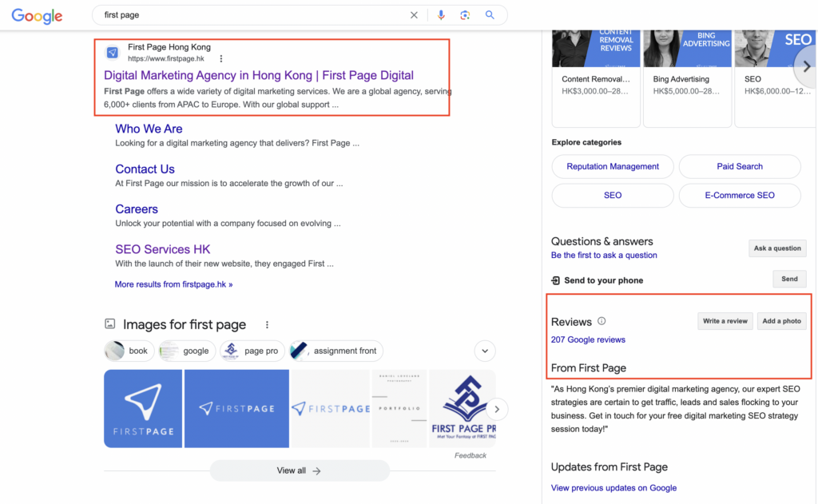The height and width of the screenshot is (504, 818).
Task: Open the 207 Google reviews link
Action: point(588,339)
